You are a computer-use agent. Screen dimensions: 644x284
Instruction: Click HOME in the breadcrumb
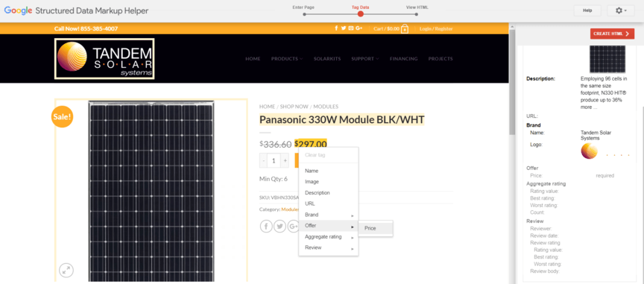coord(267,107)
